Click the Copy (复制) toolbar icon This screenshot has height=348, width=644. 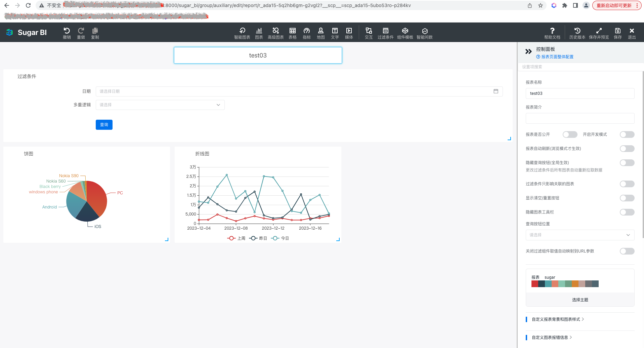point(95,33)
